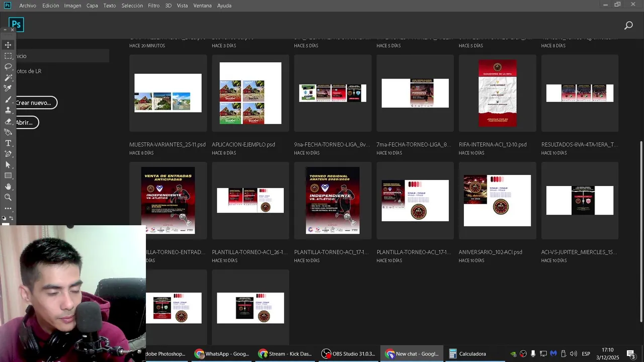This screenshot has height=362, width=644.
Task: Open ANIVERSARIO_102-ACI.psd thumbnail
Action: click(498, 200)
